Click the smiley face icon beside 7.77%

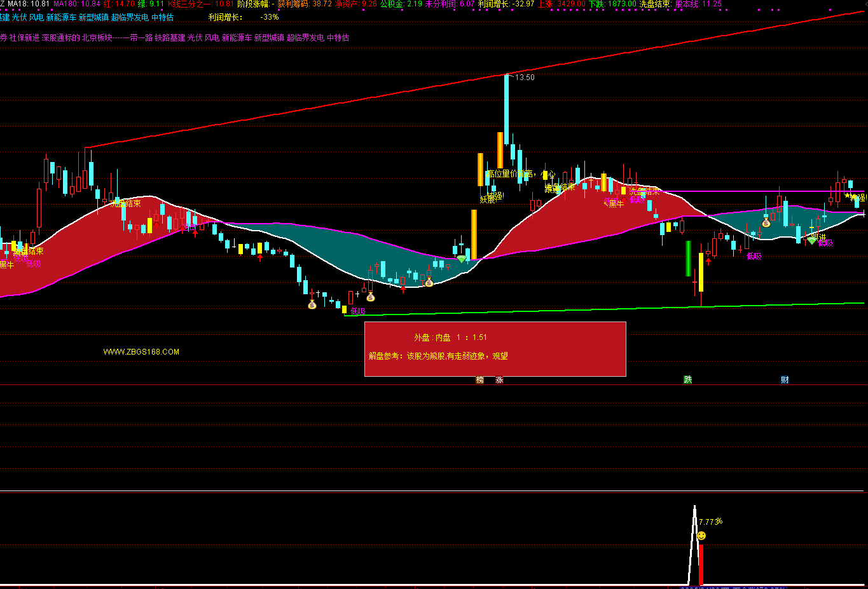point(701,536)
